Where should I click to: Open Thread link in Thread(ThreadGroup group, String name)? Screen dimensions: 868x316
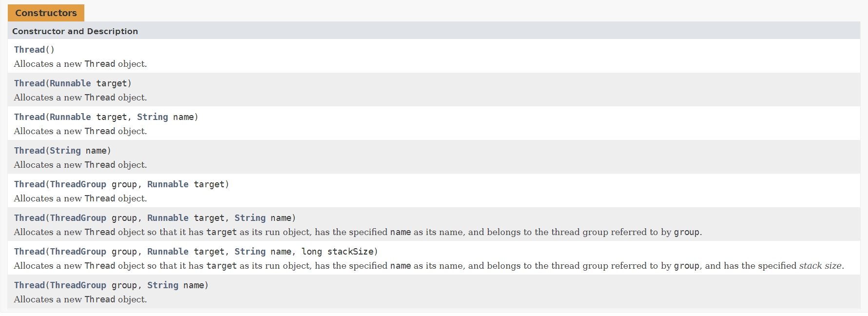pos(29,285)
